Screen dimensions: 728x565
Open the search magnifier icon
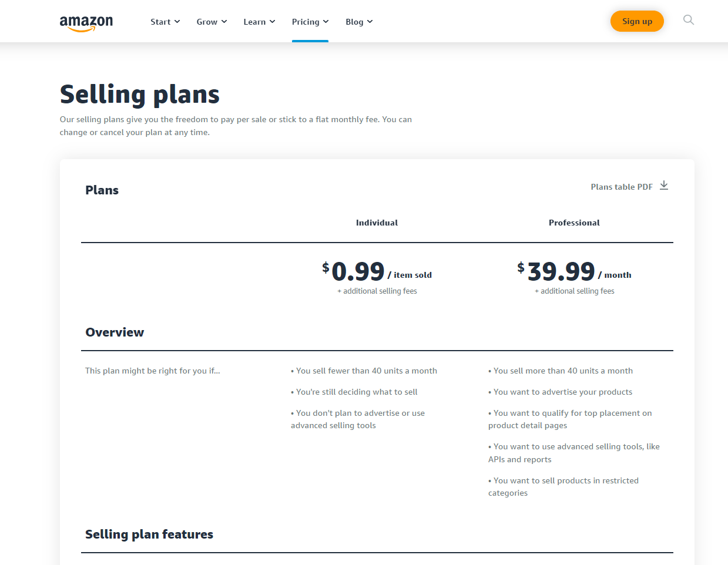point(689,21)
